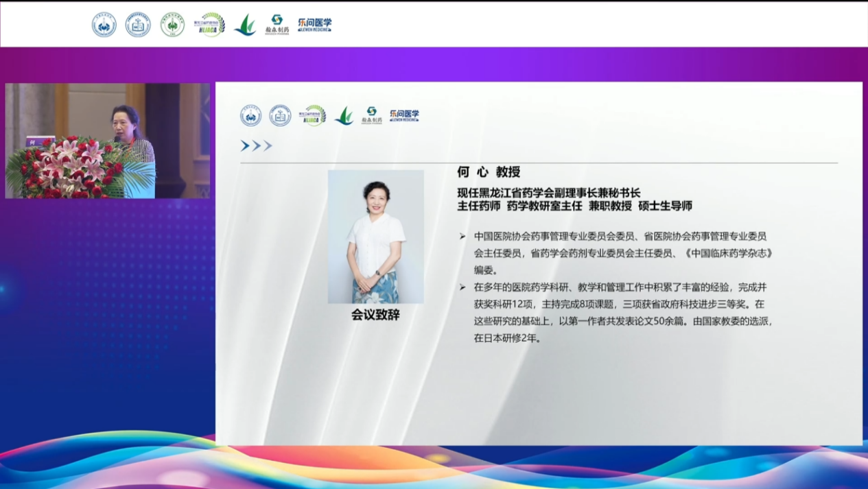Click the 翰森制药 logo on the slide
Screen dimensions: 868x489
372,115
